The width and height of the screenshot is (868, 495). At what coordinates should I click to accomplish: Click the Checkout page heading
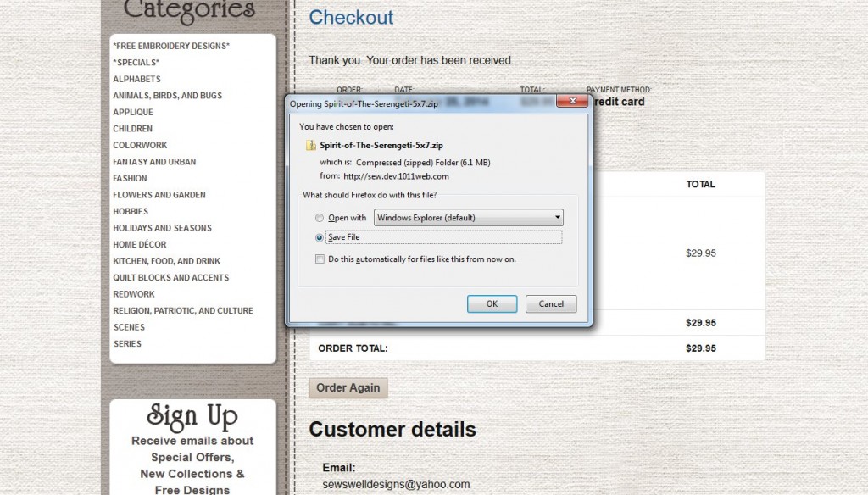351,17
